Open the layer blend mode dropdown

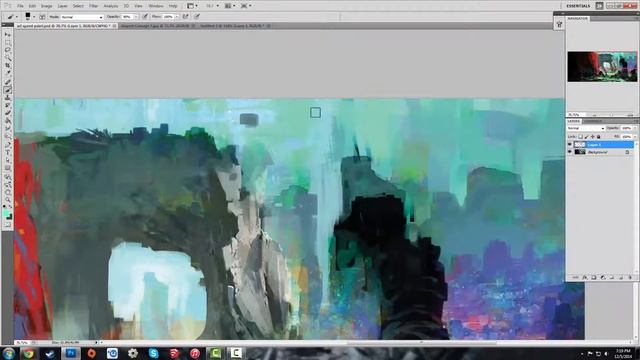586,128
